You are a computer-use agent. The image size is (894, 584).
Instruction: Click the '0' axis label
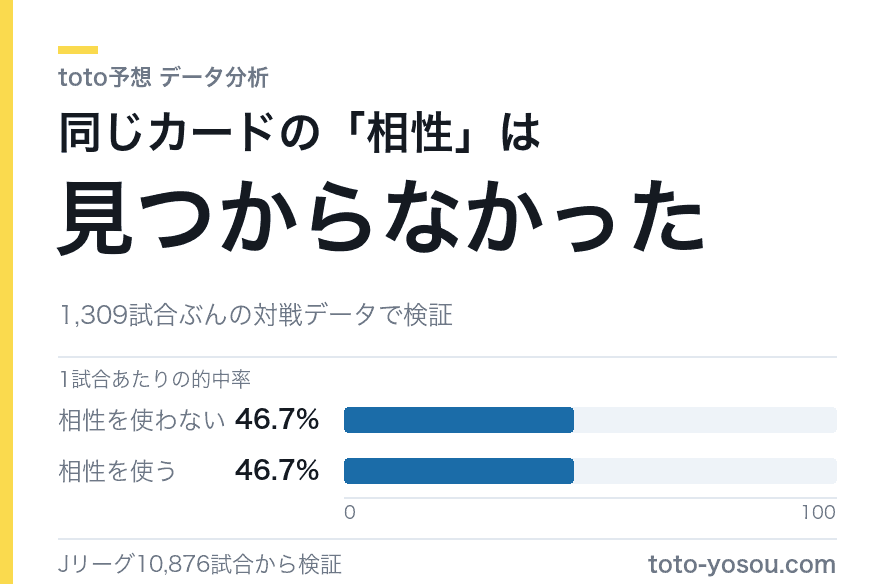(350, 512)
